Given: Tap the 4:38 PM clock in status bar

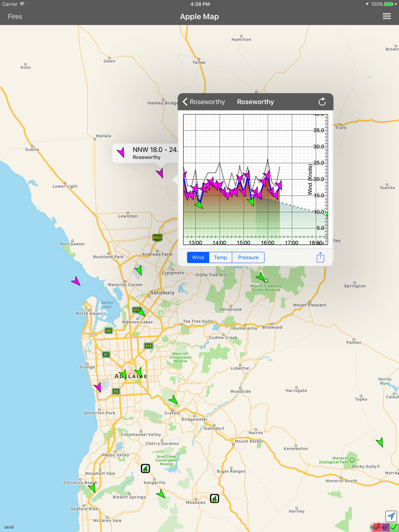Looking at the screenshot, I should click(200, 4).
